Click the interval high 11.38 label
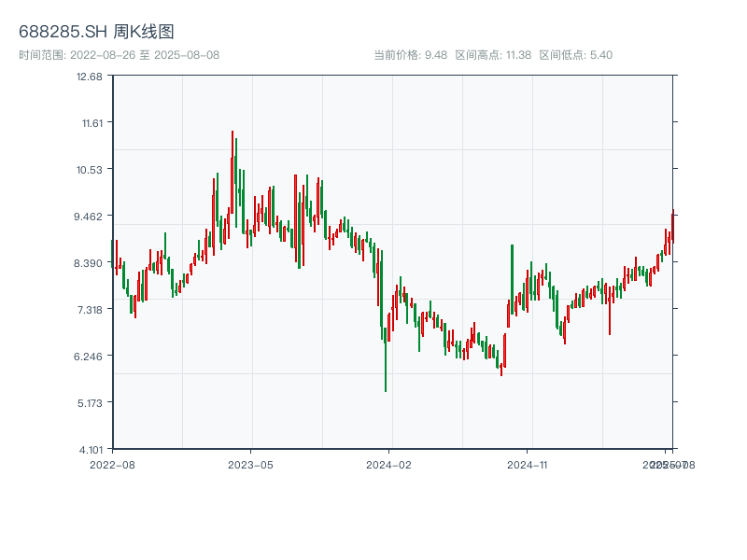The image size is (747, 560). tap(493, 55)
